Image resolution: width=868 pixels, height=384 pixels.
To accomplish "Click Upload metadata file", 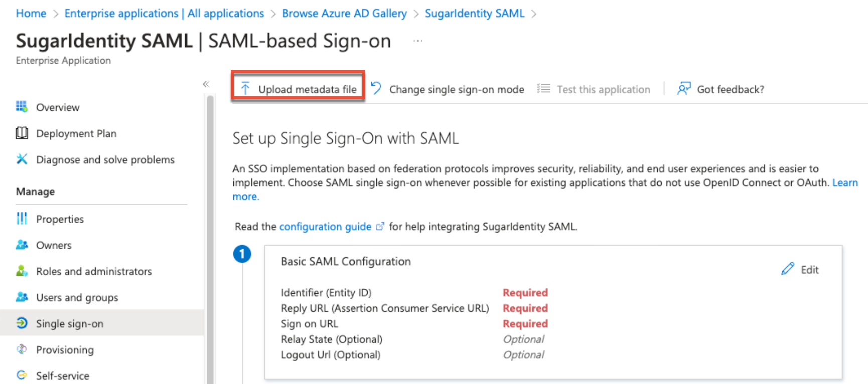I will pos(298,88).
